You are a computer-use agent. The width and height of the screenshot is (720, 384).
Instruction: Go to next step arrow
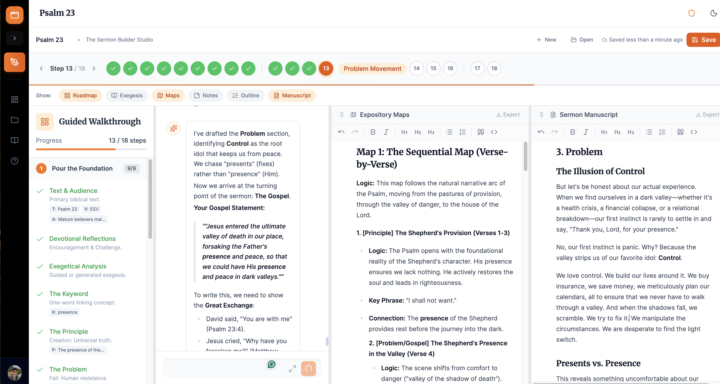94,68
